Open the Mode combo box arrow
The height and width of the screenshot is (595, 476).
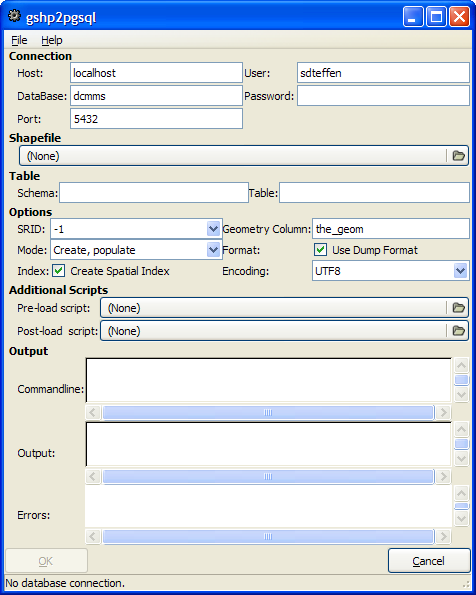coord(213,250)
